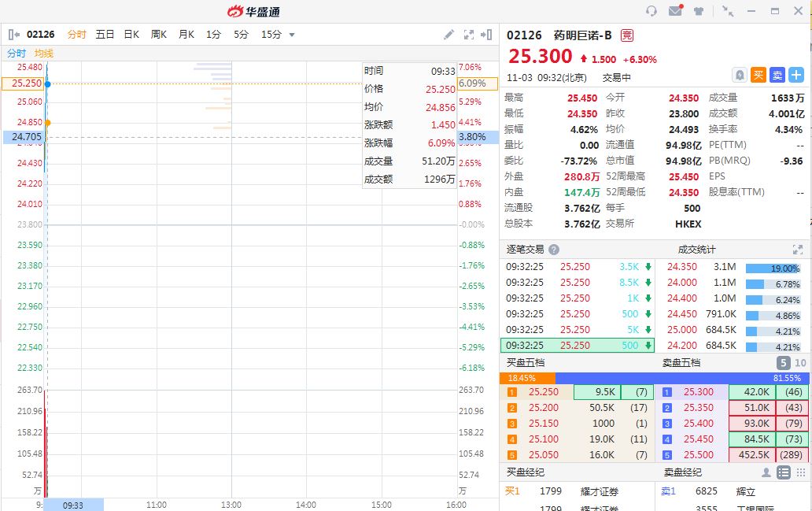
Task: Select the chart drawing pencil tool
Action: (x=448, y=35)
